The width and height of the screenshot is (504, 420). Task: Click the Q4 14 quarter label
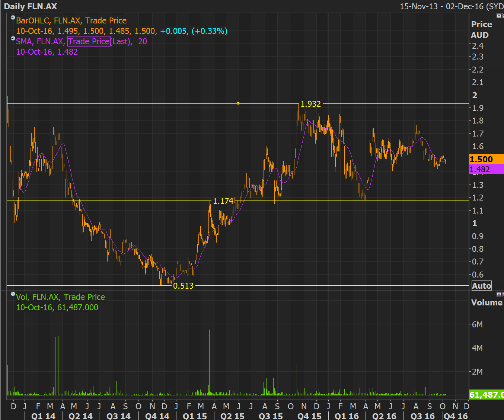click(x=157, y=416)
